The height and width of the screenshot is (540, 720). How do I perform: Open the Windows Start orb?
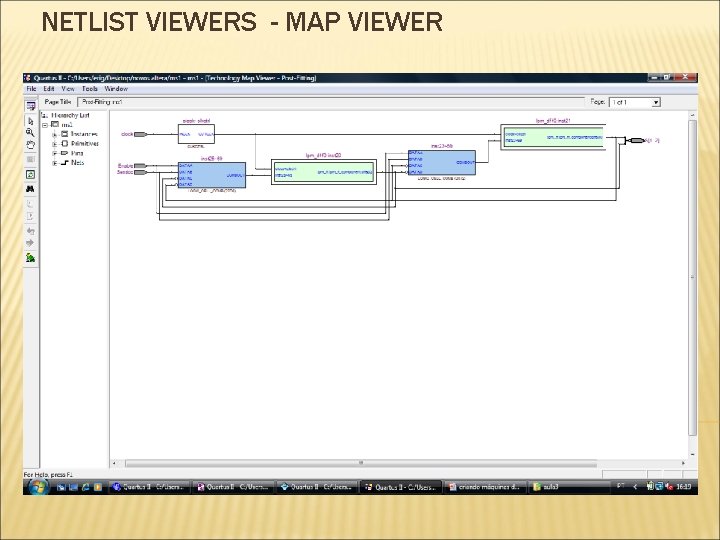[39, 487]
